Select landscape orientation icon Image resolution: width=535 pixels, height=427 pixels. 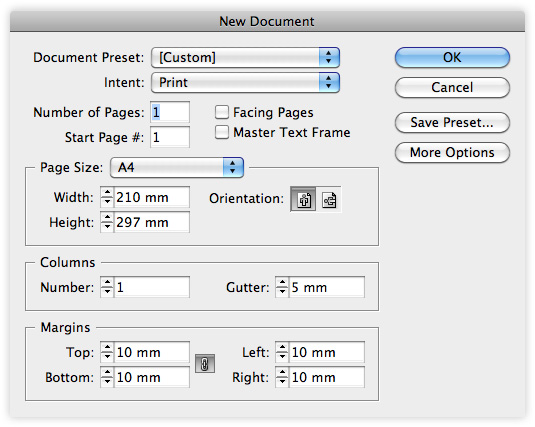[329, 199]
